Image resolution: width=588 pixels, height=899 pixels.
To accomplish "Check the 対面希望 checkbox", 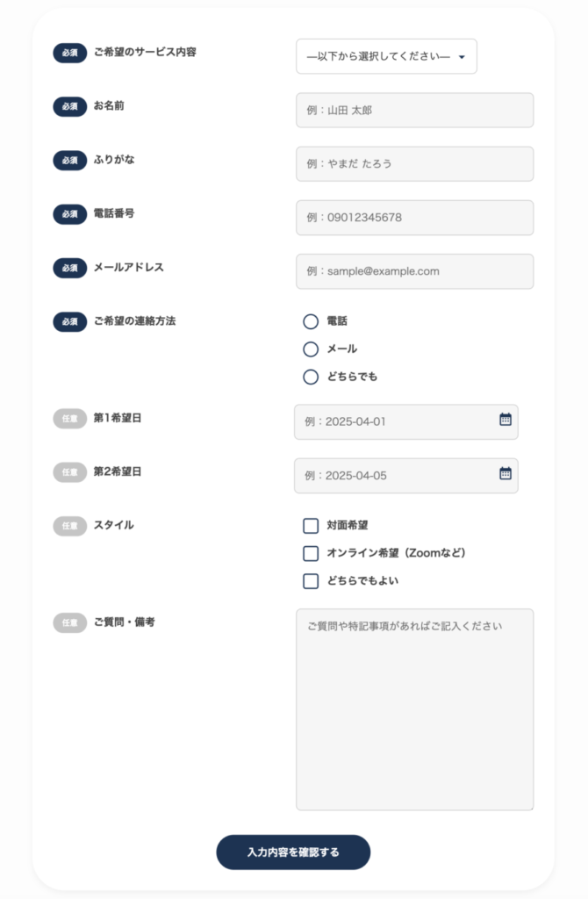I will coord(311,526).
